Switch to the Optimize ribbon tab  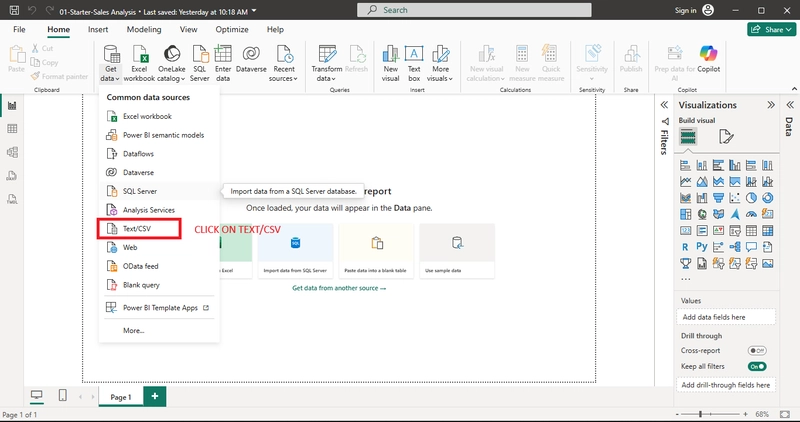click(x=232, y=30)
